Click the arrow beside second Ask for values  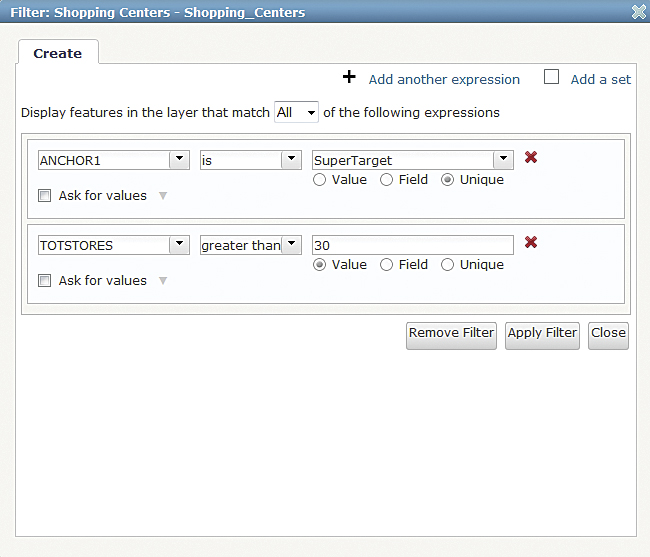point(163,281)
